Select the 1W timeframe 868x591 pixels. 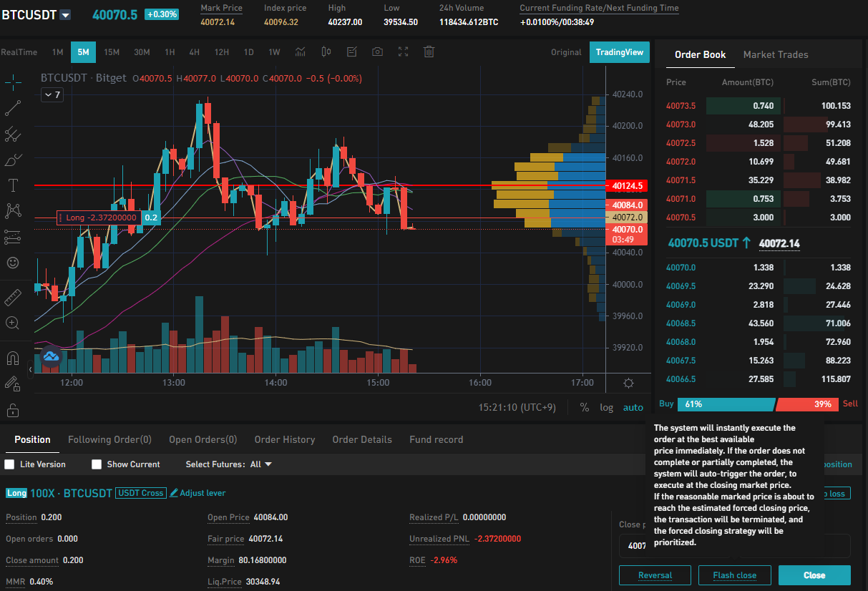click(274, 52)
